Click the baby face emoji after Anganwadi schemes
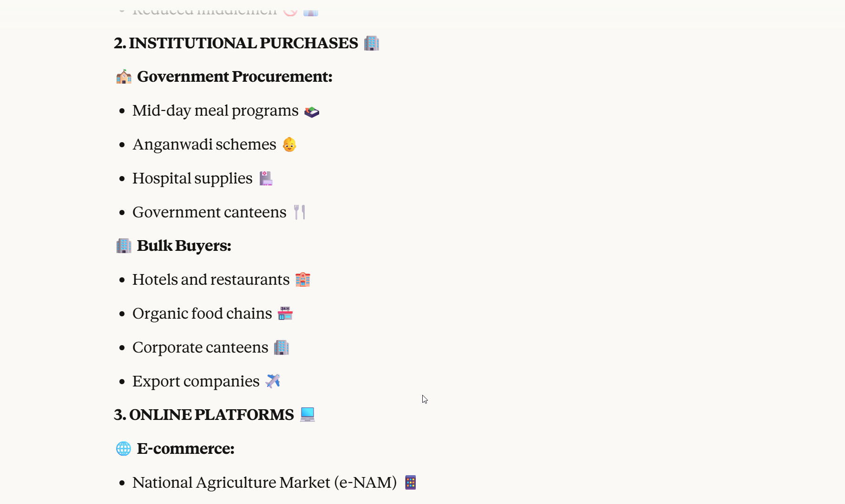 pos(289,145)
